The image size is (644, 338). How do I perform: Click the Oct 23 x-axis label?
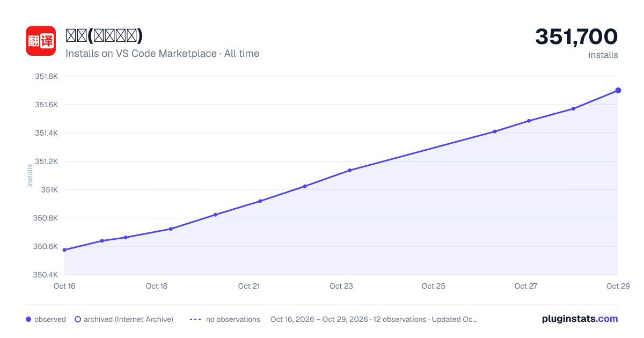341,286
